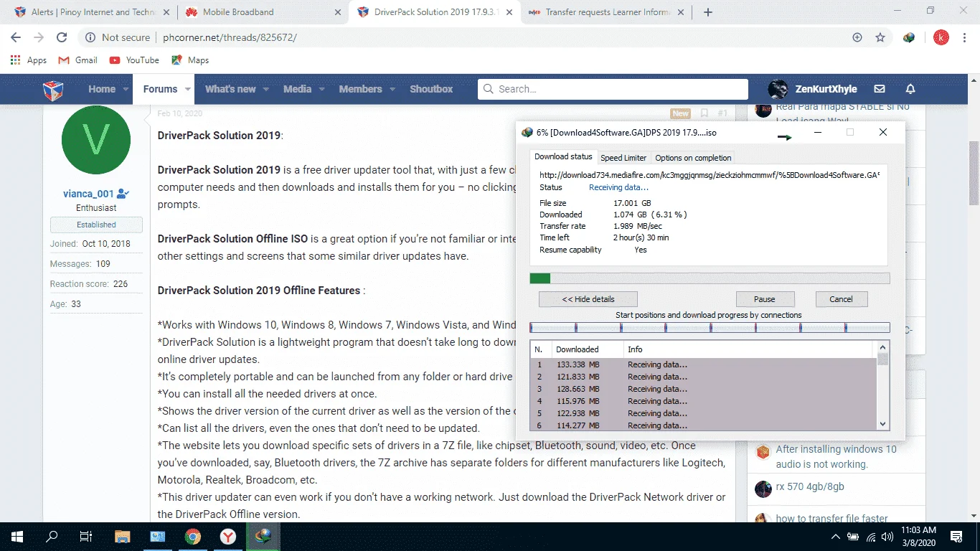
Task: Cancel the download
Action: coord(842,299)
